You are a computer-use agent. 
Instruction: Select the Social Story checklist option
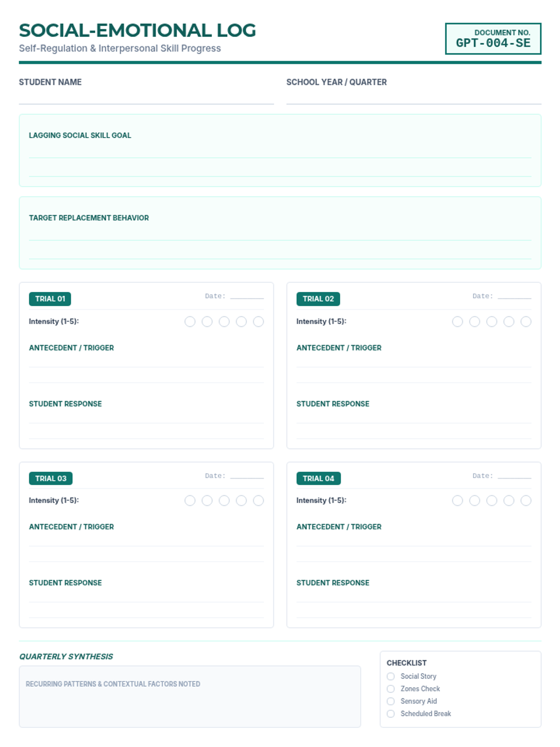point(391,676)
